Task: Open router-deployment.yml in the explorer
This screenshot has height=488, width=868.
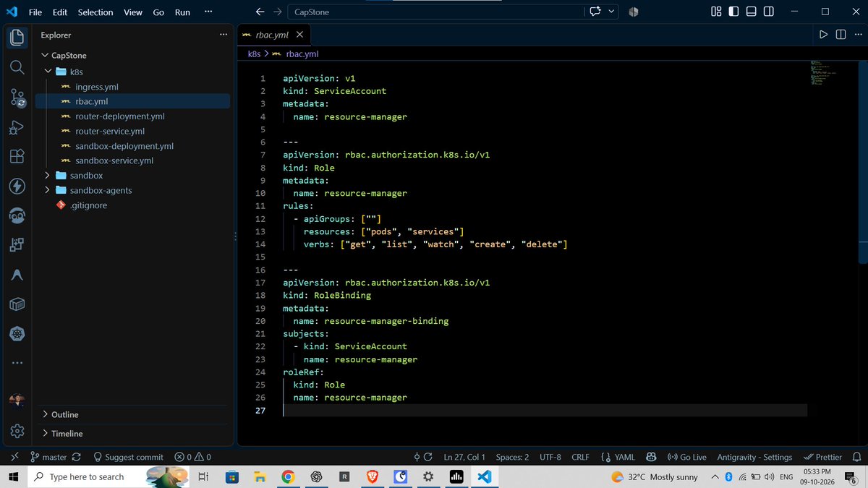Action: click(x=119, y=116)
